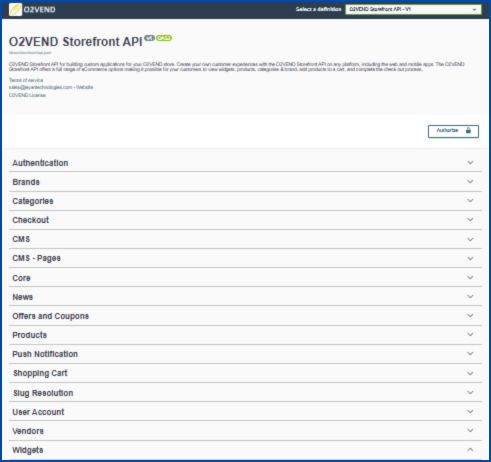The width and height of the screenshot is (491, 462).
Task: Expand the Brands section
Action: [245, 182]
